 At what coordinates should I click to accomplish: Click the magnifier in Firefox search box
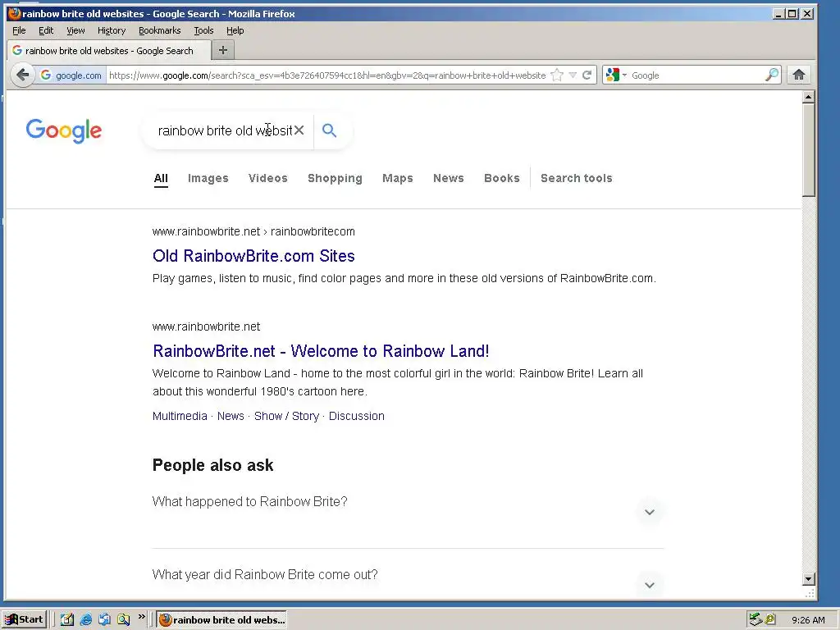pyautogui.click(x=771, y=75)
